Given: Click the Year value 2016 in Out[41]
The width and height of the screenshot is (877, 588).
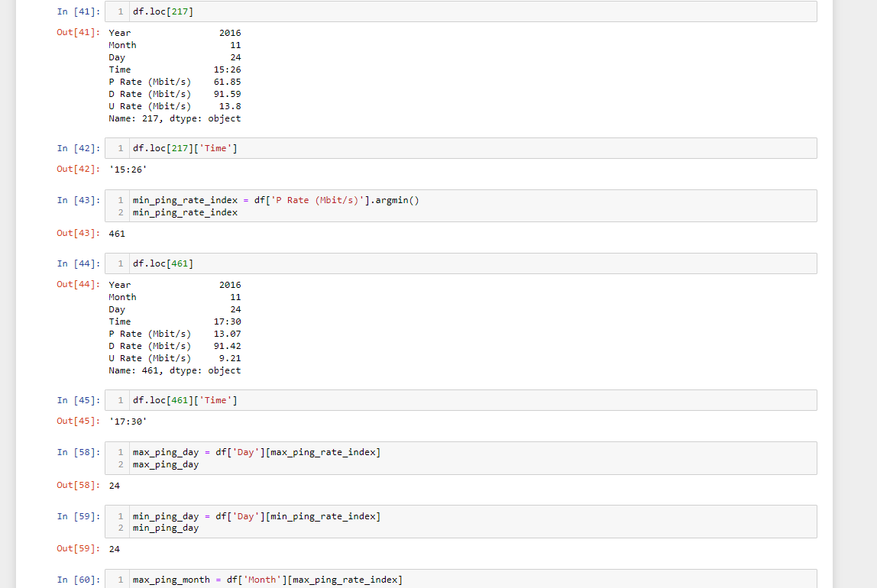Looking at the screenshot, I should click(230, 33).
